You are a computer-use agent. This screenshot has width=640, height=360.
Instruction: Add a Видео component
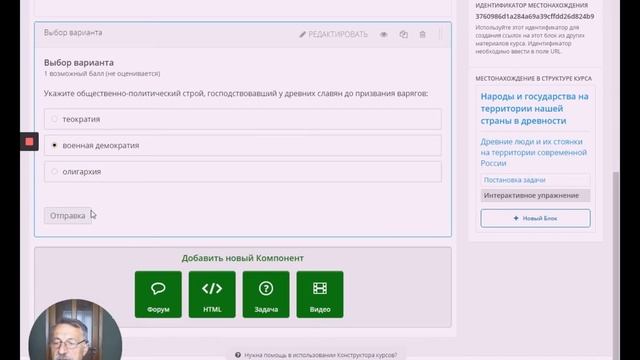click(320, 294)
